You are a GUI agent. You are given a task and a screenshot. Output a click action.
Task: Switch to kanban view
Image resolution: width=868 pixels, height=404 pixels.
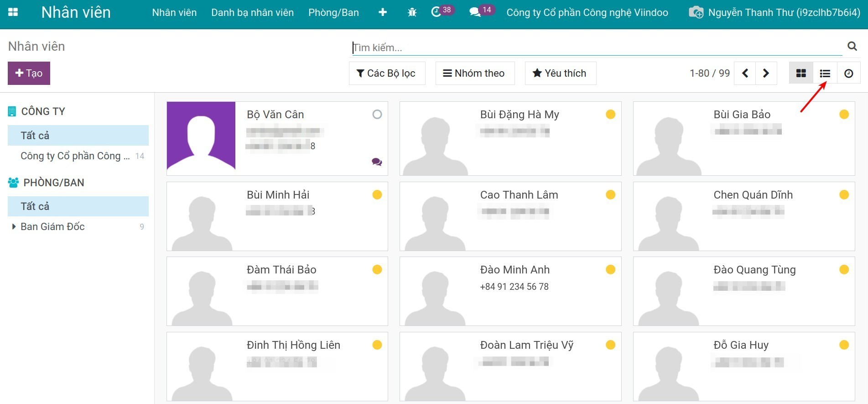[801, 73]
